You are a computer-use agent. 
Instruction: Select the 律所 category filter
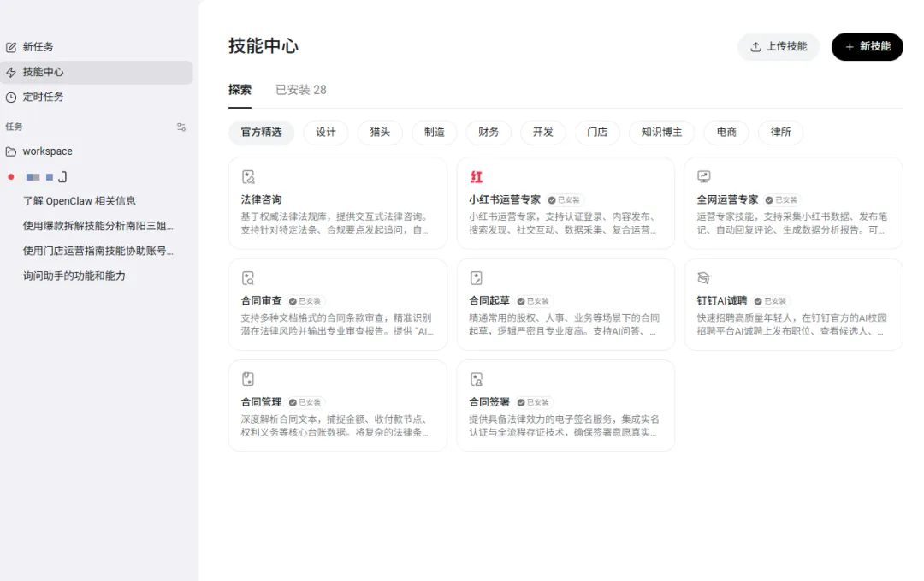pos(781,132)
